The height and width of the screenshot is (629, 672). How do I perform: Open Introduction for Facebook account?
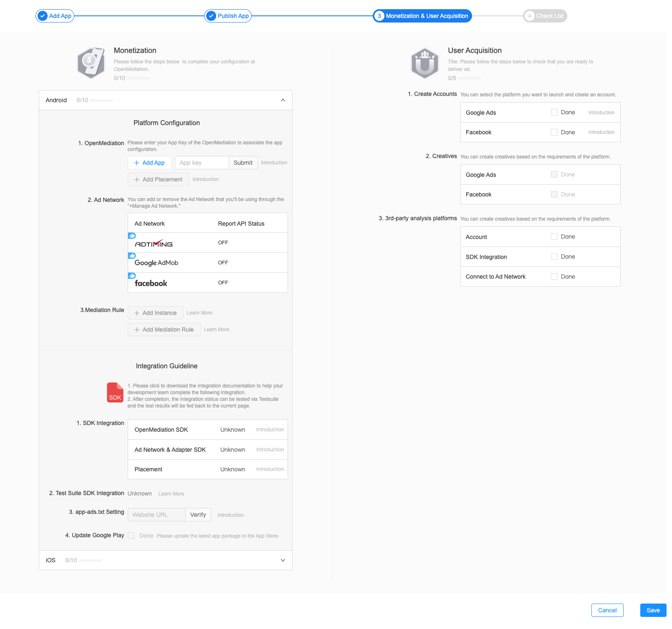[x=601, y=132]
